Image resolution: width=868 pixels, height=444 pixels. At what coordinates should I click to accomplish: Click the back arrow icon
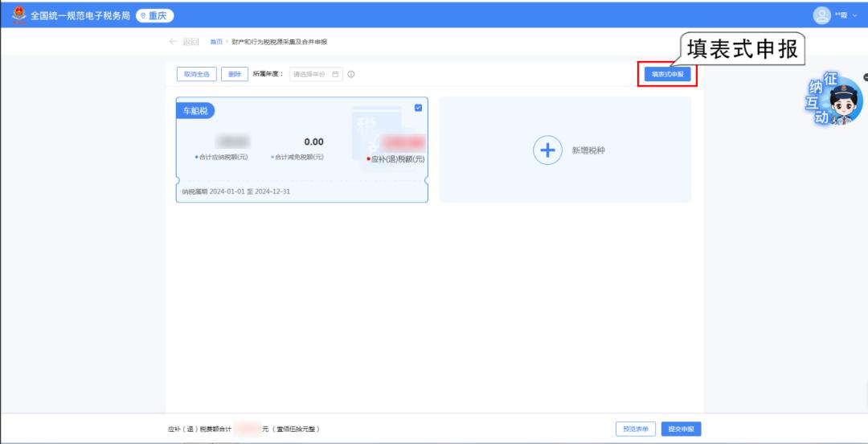point(174,42)
